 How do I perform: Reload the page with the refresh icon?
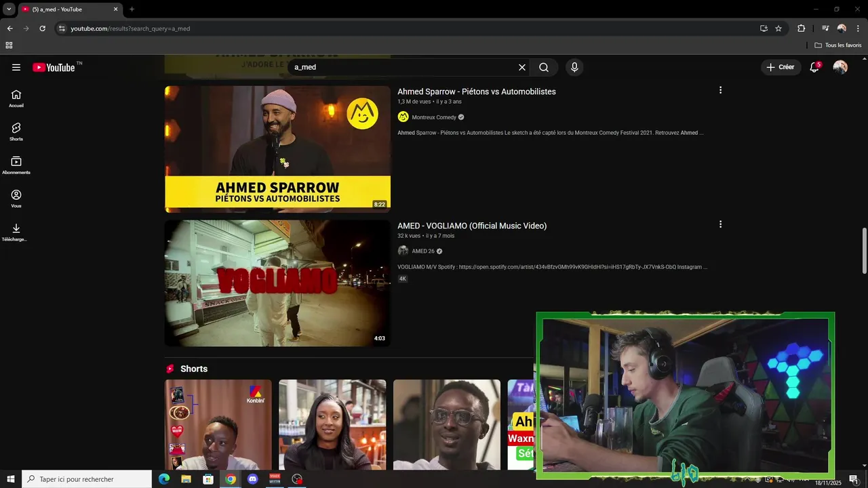click(42, 28)
